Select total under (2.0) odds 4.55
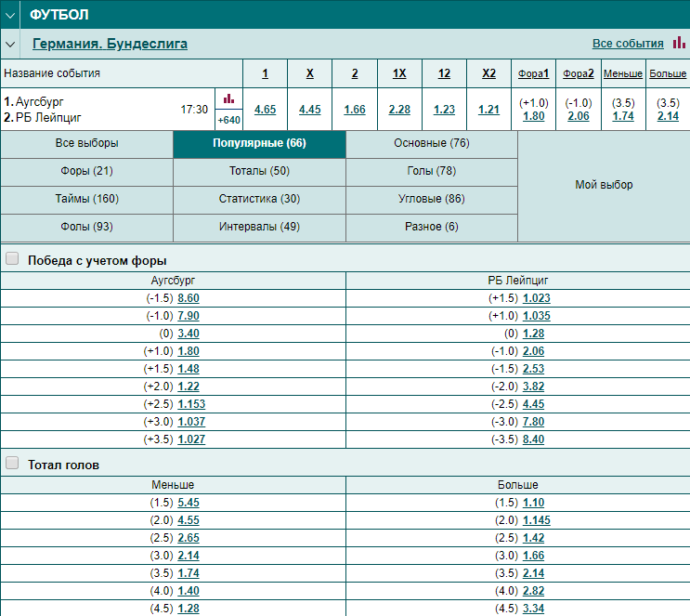This screenshot has width=690, height=616. pos(189,520)
